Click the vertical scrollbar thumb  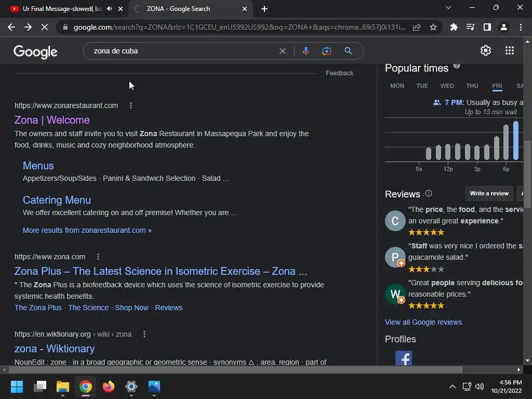coord(527,174)
